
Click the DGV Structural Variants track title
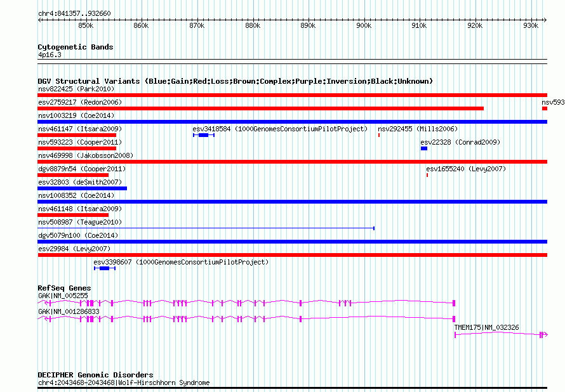[236, 81]
